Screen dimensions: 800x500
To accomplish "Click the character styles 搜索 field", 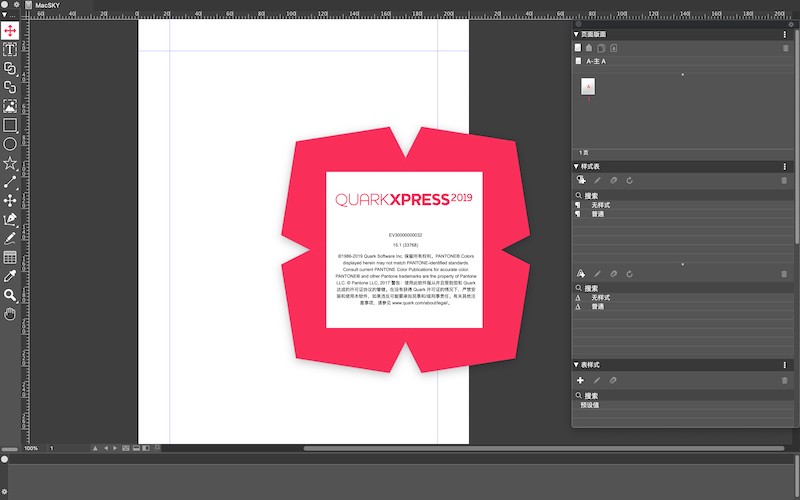I will (x=683, y=288).
